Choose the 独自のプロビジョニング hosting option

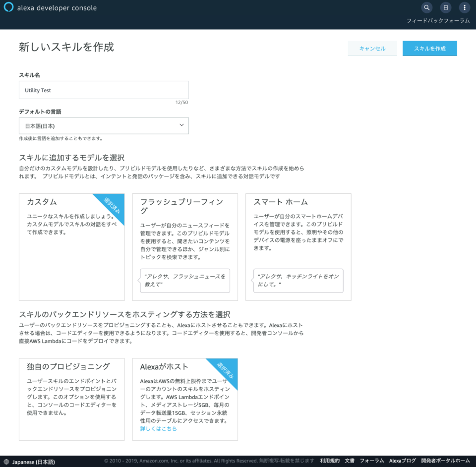pyautogui.click(x=71, y=399)
